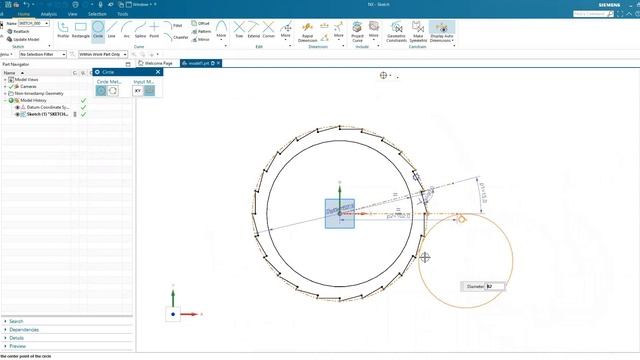Select the Point tool

(x=154, y=30)
